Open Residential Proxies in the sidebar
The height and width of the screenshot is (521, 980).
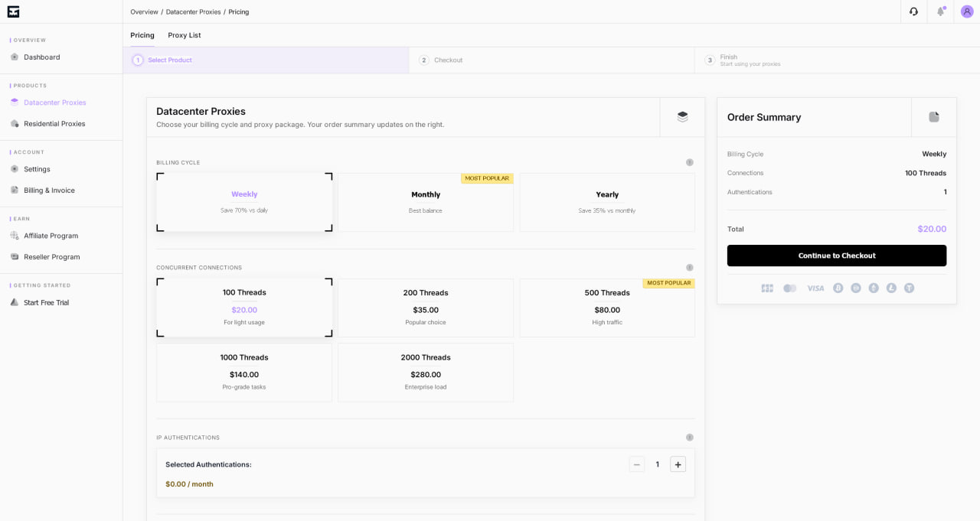(54, 123)
